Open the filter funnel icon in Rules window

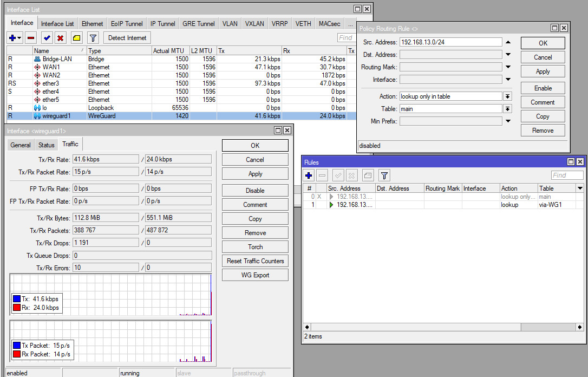pyautogui.click(x=384, y=175)
